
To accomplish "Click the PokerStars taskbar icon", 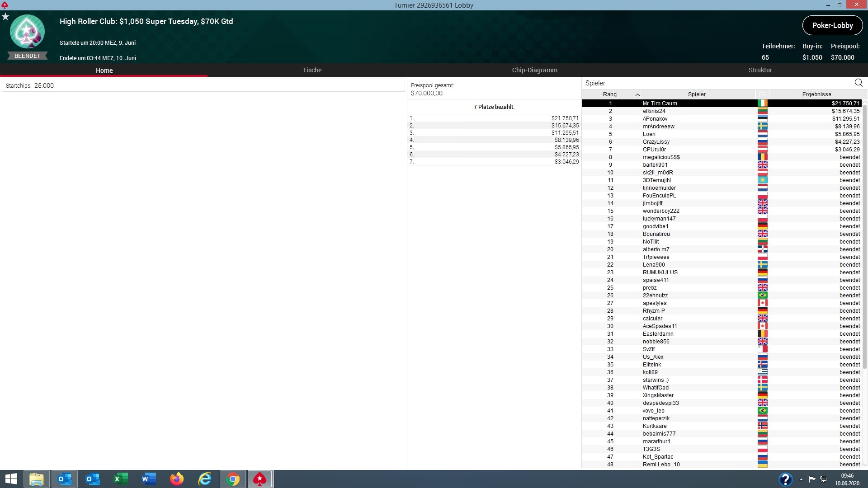I will click(x=260, y=479).
